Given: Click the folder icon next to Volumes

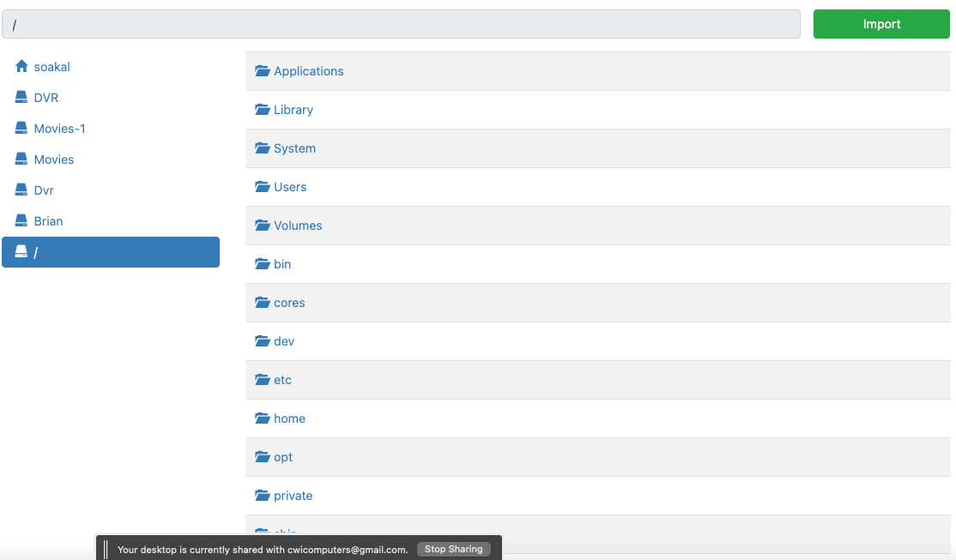Looking at the screenshot, I should pyautogui.click(x=263, y=226).
